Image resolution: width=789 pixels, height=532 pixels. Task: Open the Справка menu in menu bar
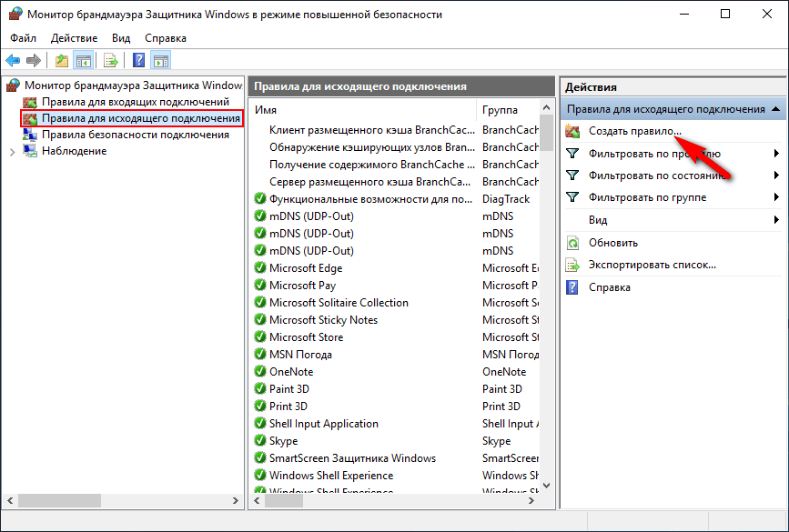(x=166, y=38)
